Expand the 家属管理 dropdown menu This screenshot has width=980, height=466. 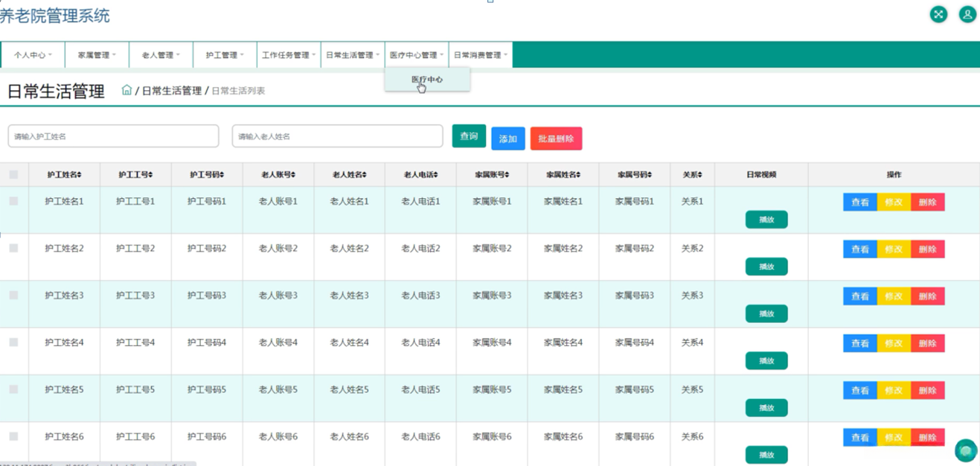97,55
